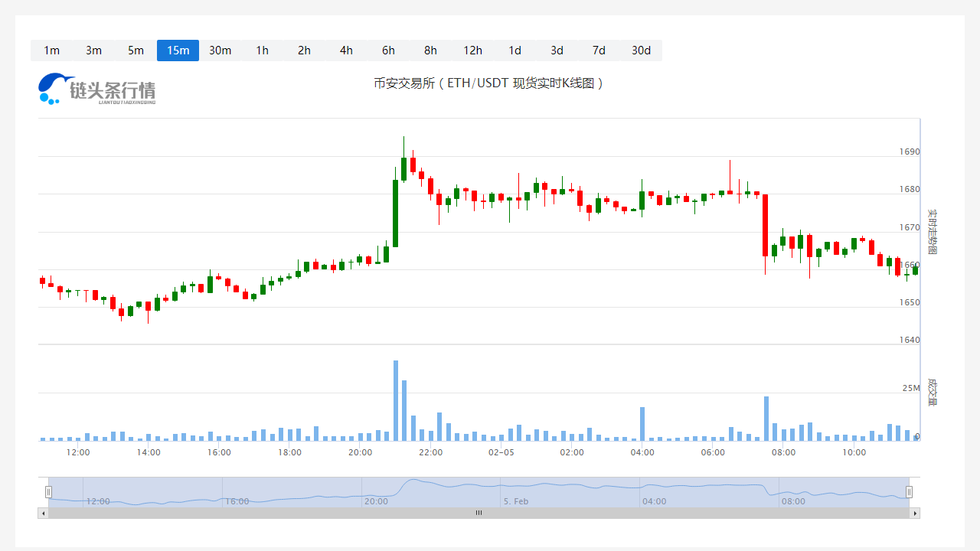Click the scrollbar right arrow
980x551 pixels.
pos(914,513)
